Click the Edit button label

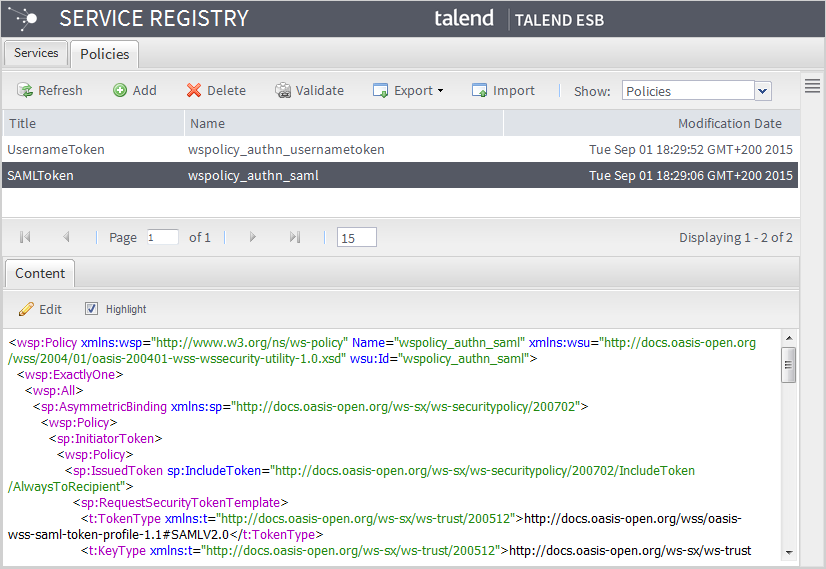pos(51,309)
